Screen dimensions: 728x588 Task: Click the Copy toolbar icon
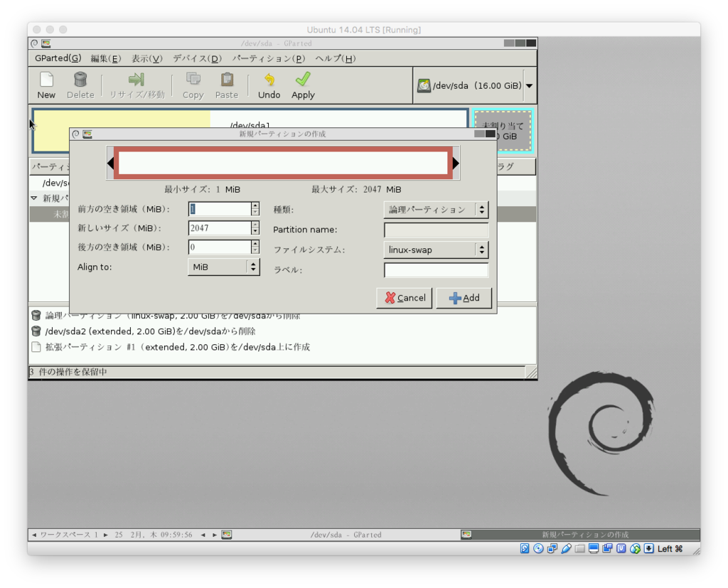pyautogui.click(x=193, y=79)
